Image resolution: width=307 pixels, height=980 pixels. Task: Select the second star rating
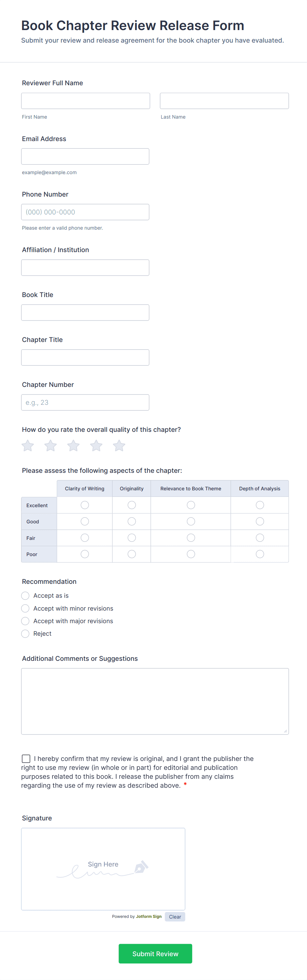click(51, 445)
